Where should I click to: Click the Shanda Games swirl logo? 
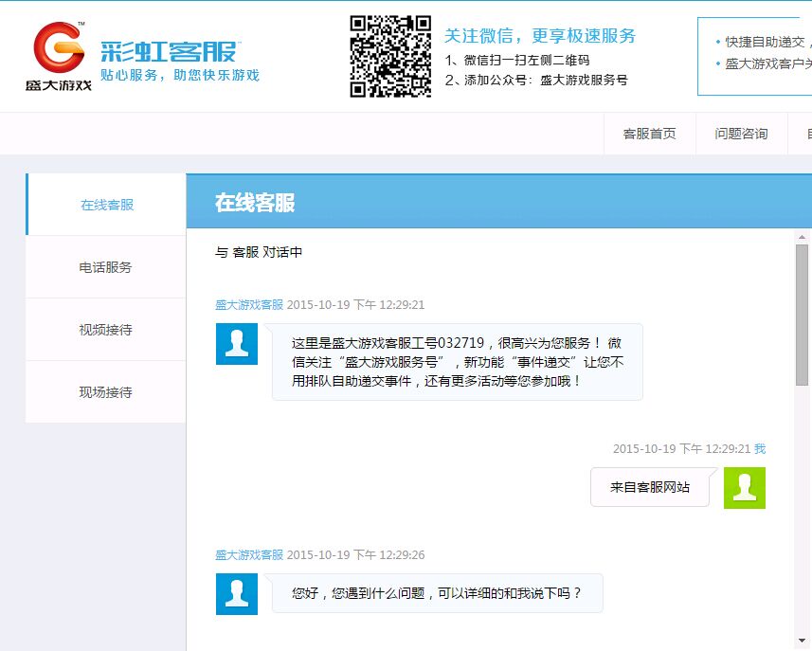click(x=59, y=47)
